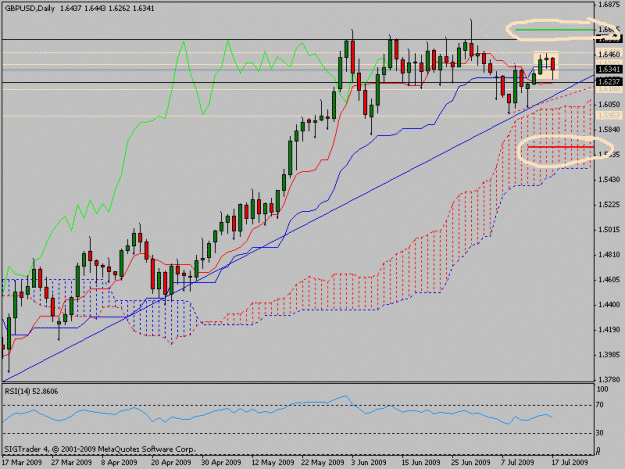
Task: Click the 17 Mar 2009 date label
Action: (x=22, y=462)
